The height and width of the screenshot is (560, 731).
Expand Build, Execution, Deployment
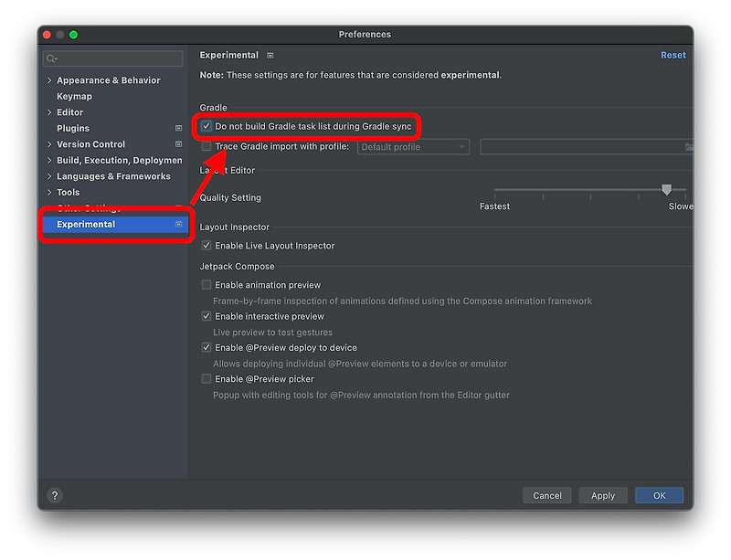tap(49, 160)
